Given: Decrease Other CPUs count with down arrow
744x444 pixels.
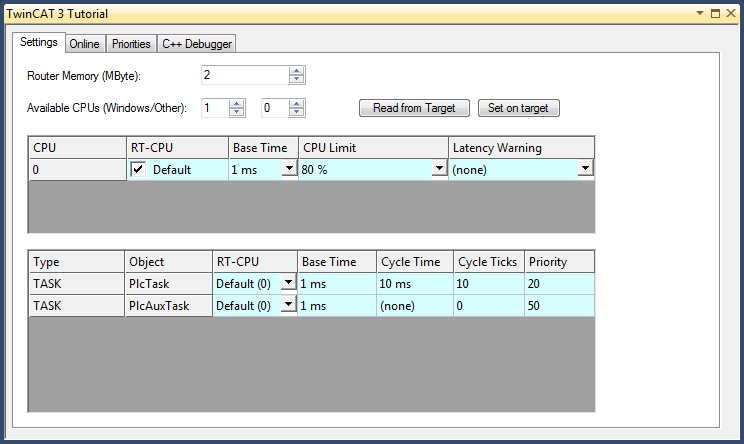Looking at the screenshot, I should coord(297,112).
